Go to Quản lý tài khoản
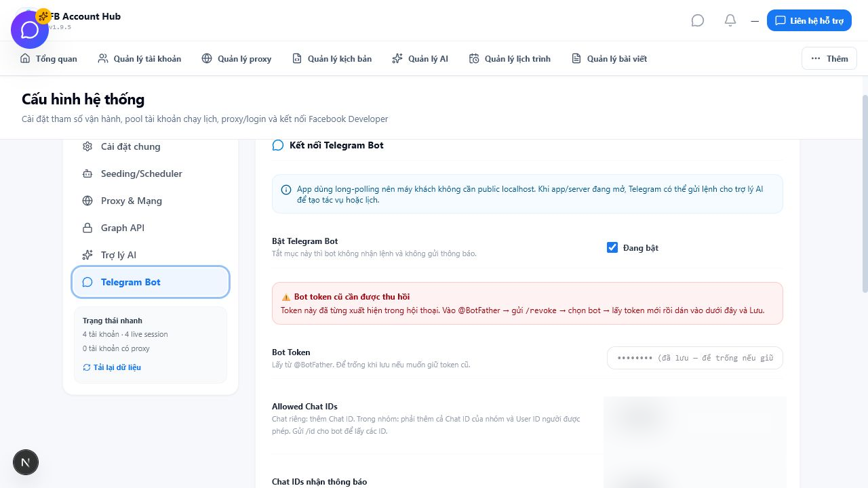868x488 pixels. pos(140,58)
